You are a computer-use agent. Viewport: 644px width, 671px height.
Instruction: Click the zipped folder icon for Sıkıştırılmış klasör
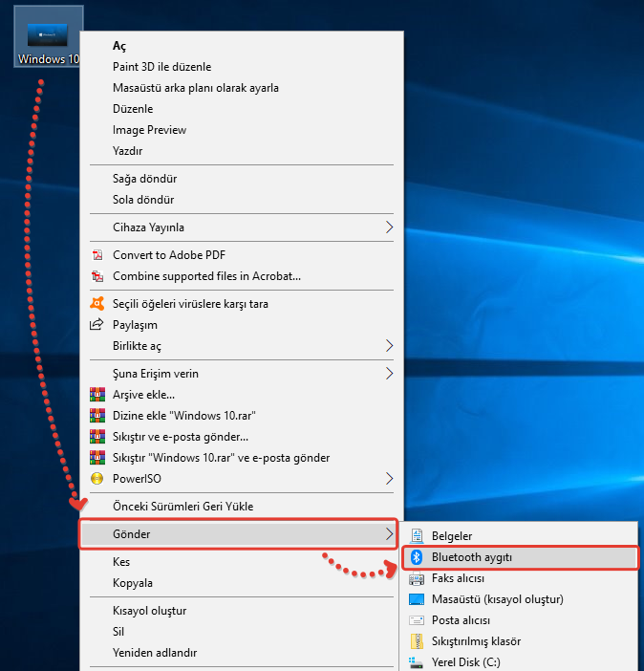(416, 641)
